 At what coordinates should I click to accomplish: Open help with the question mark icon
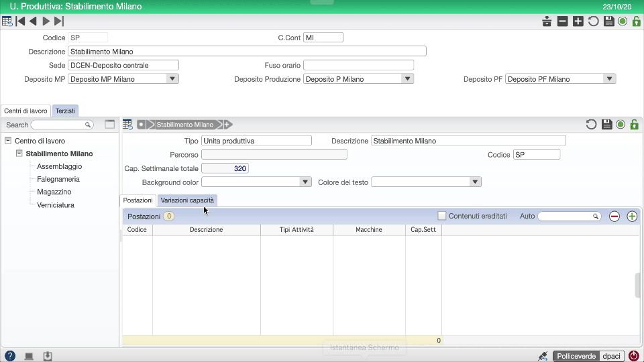click(x=10, y=356)
